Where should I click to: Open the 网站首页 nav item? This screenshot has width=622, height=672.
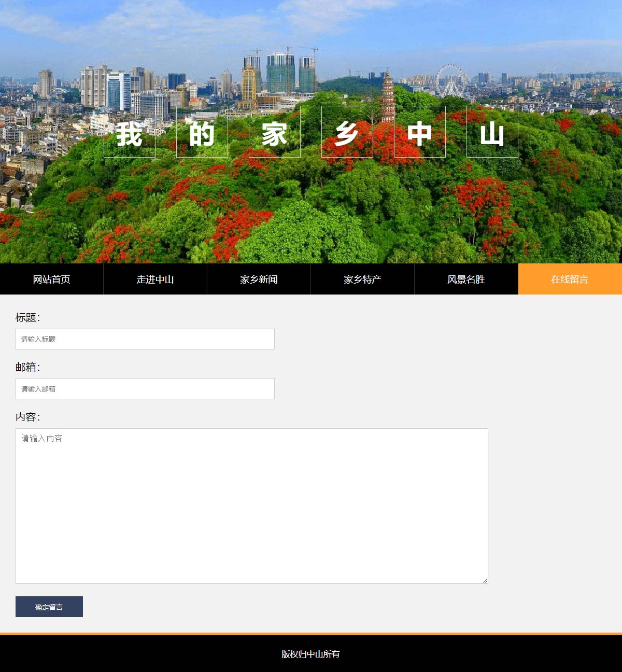point(52,279)
